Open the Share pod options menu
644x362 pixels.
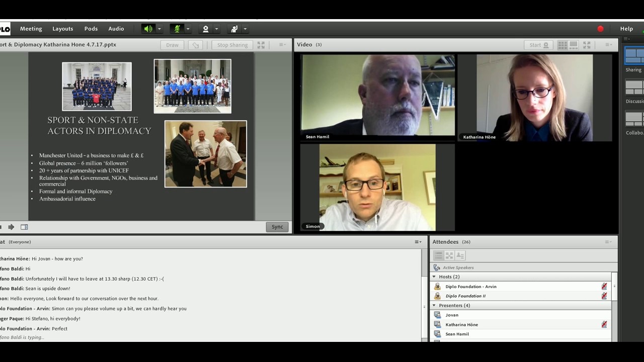282,45
